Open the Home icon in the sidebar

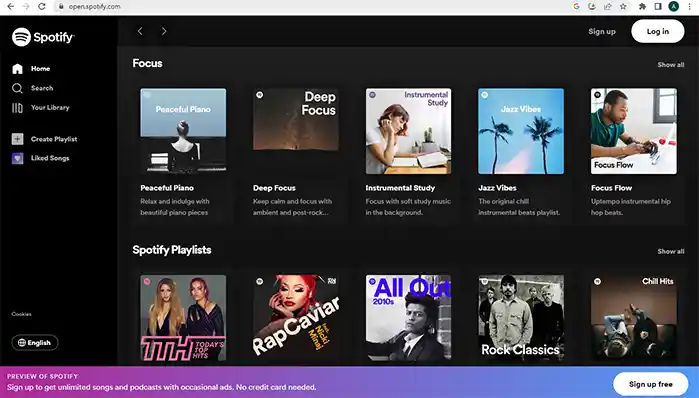[17, 69]
